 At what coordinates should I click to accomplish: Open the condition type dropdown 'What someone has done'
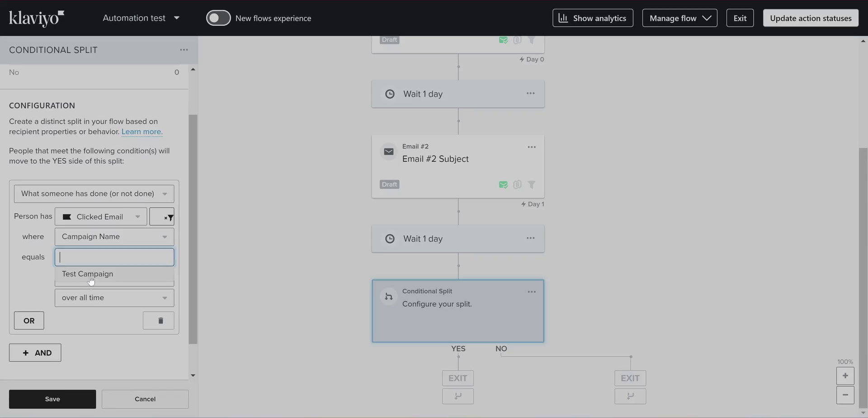coord(94,194)
